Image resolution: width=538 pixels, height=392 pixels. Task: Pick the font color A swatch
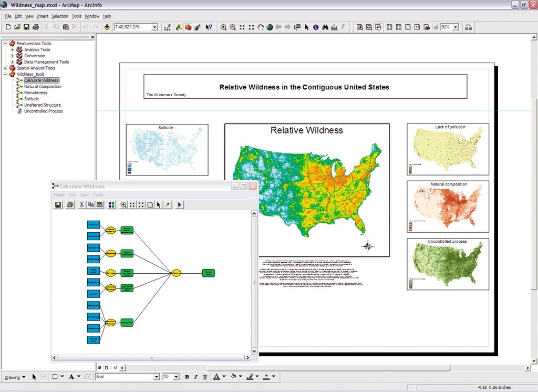216,377
